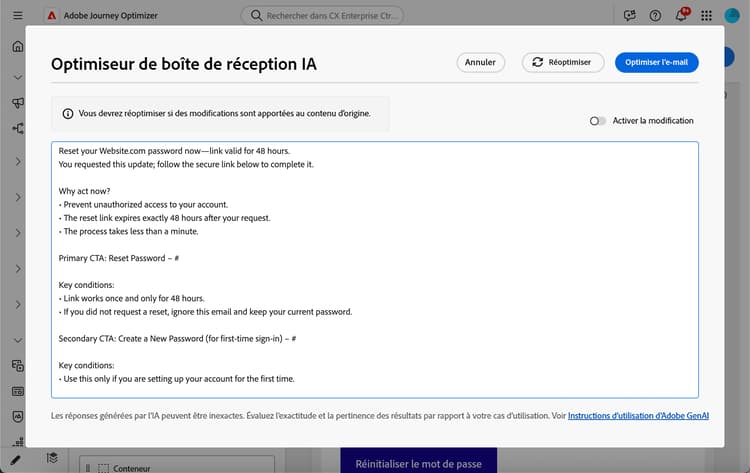Click the Annuler button
Viewport: 750px width, 473px height.
[480, 62]
